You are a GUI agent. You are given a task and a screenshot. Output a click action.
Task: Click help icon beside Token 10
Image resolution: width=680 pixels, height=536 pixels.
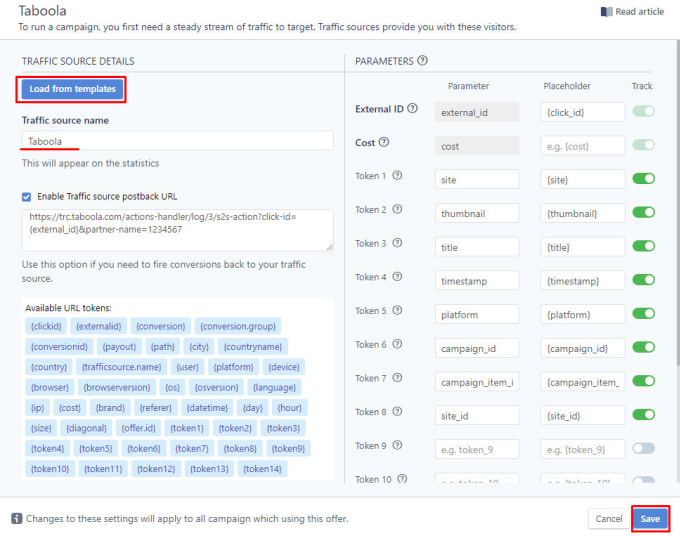[402, 479]
